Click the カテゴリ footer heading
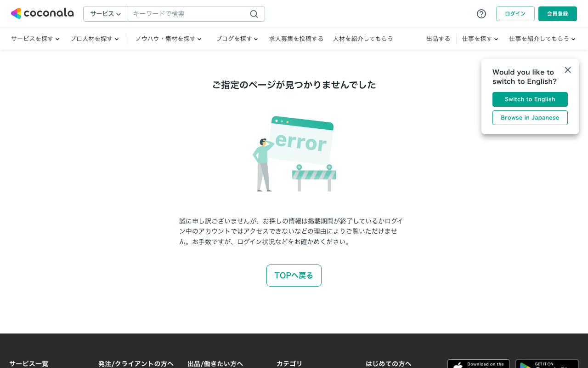 pos(289,363)
